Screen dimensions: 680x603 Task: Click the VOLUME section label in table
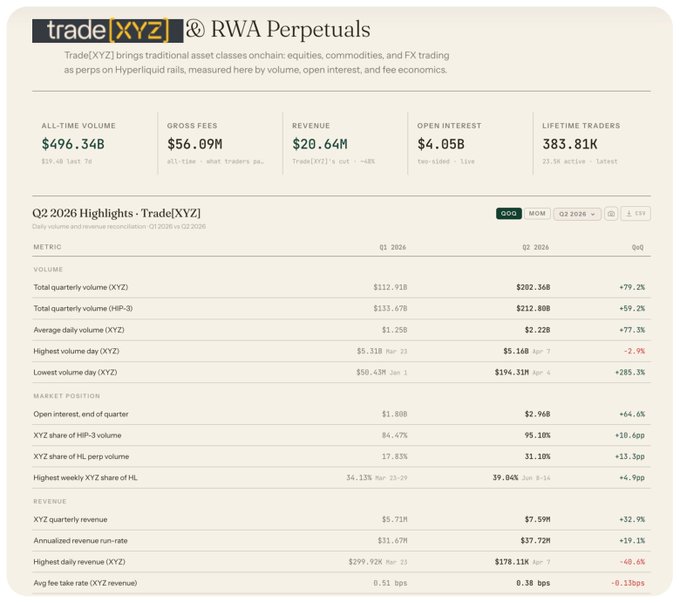(x=48, y=269)
